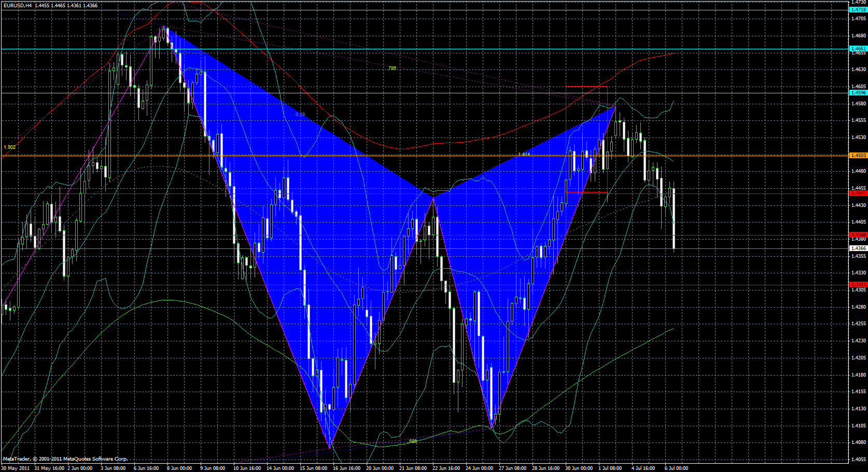Click the 1.4580 price scale value
868x472 pixels.
[x=859, y=103]
